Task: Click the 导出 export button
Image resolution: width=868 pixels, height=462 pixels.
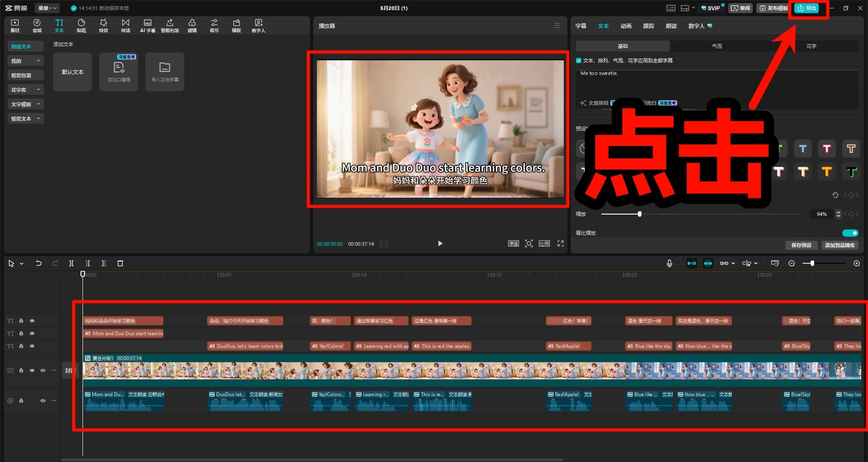Action: pyautogui.click(x=807, y=8)
